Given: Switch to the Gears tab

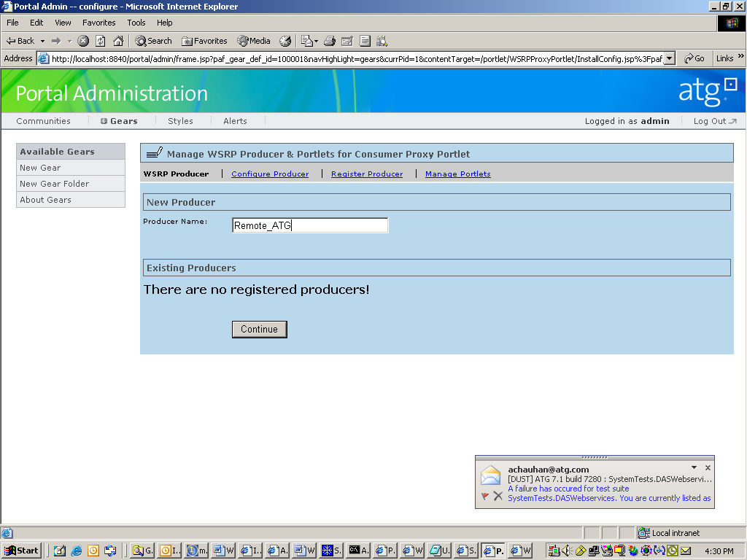Looking at the screenshot, I should (119, 121).
